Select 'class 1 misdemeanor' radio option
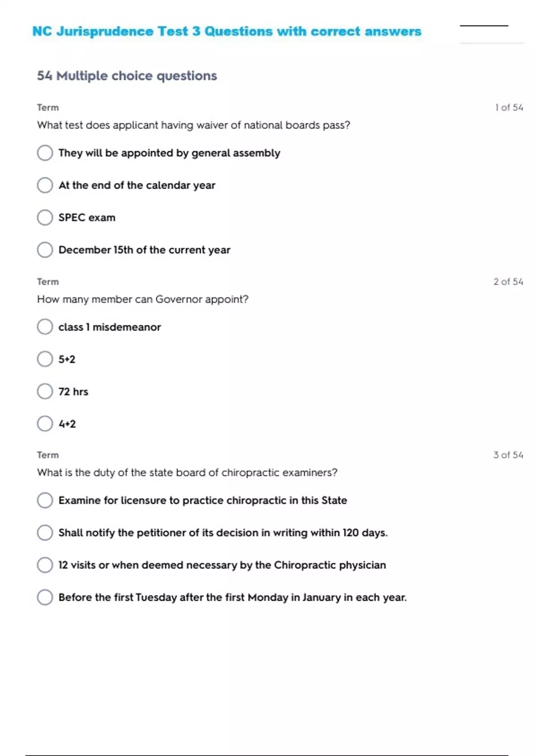The width and height of the screenshot is (534, 756). pos(45,327)
